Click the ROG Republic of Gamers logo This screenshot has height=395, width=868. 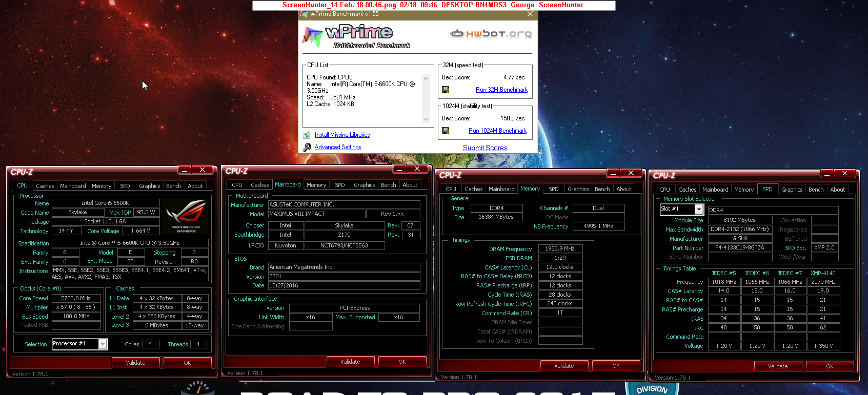click(186, 216)
